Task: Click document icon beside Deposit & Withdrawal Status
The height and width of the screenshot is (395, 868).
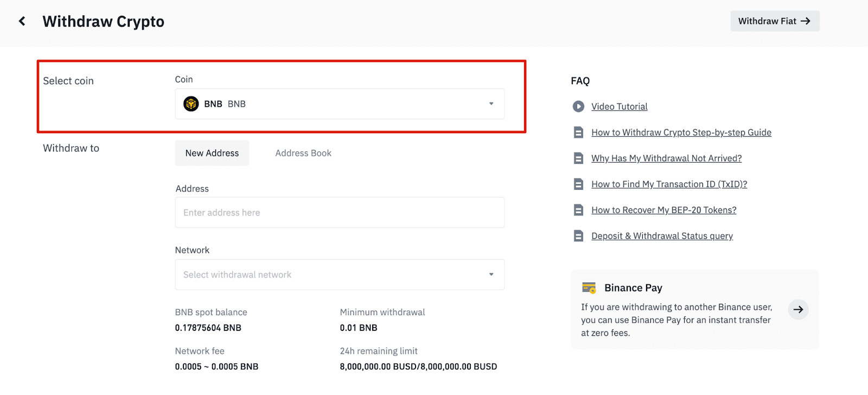Action: coord(578,236)
